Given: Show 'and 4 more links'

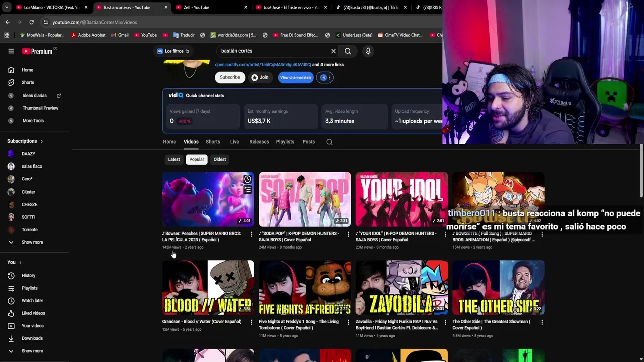Looking at the screenshot, I should click(328, 64).
